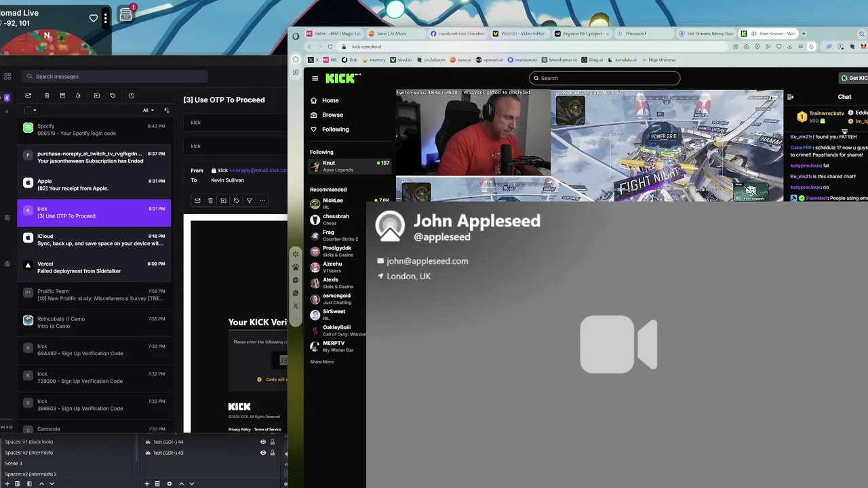Image resolution: width=868 pixels, height=488 pixels.
Task: Move scene down with OBS scenes down arrow
Action: coord(52,484)
